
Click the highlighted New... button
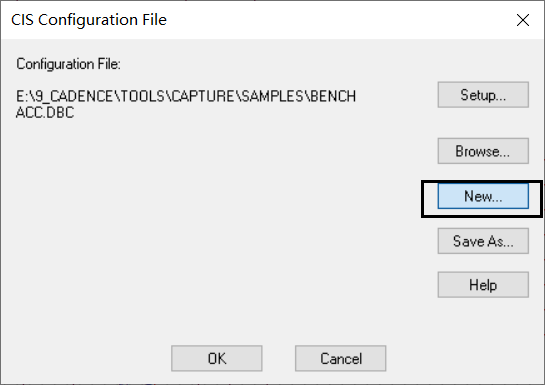click(x=483, y=196)
